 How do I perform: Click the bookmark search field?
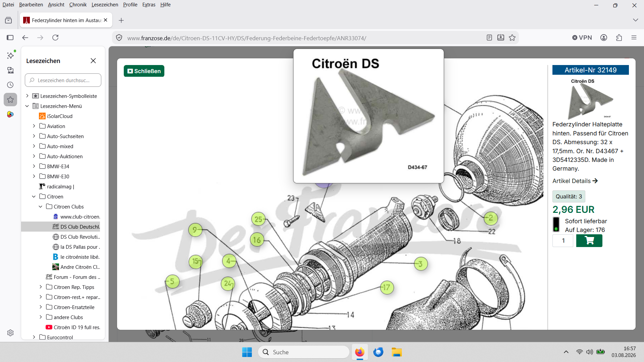[63, 80]
